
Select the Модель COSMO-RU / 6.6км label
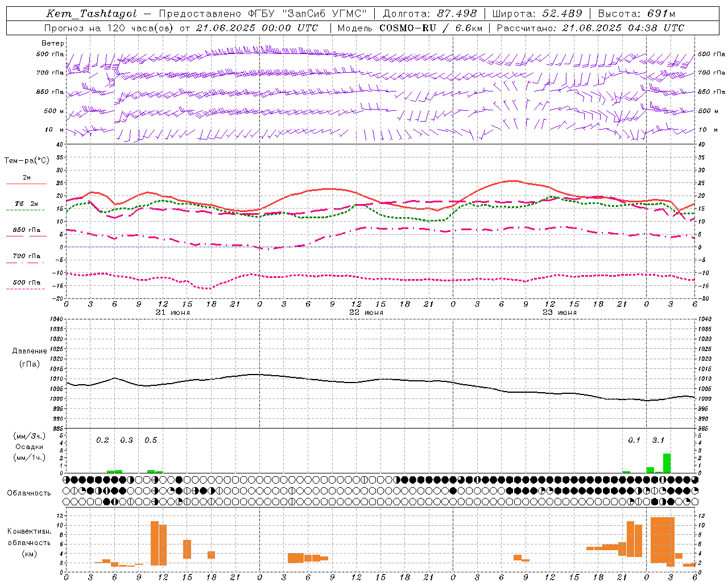(x=409, y=28)
